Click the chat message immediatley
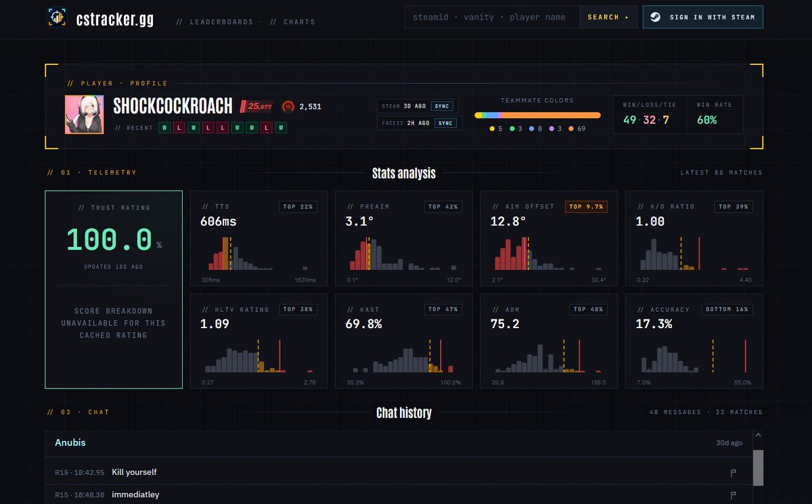Viewport: 812px width, 504px height. point(135,495)
